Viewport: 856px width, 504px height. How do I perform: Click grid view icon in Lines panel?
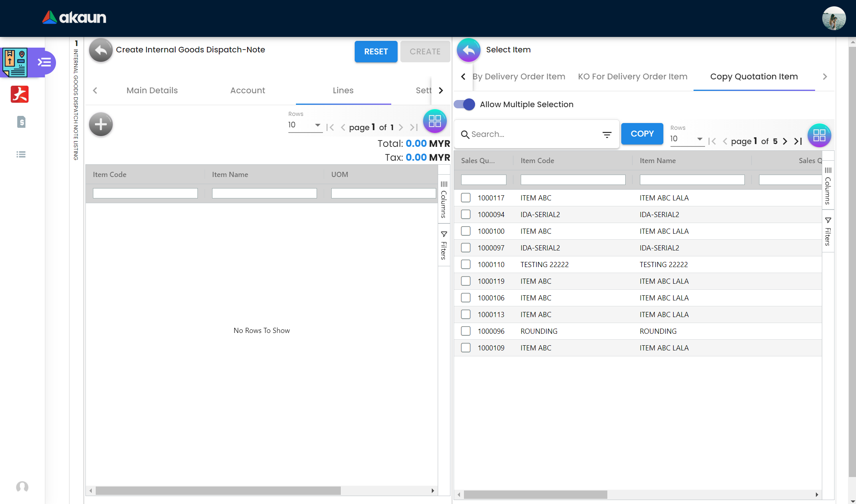(x=435, y=121)
